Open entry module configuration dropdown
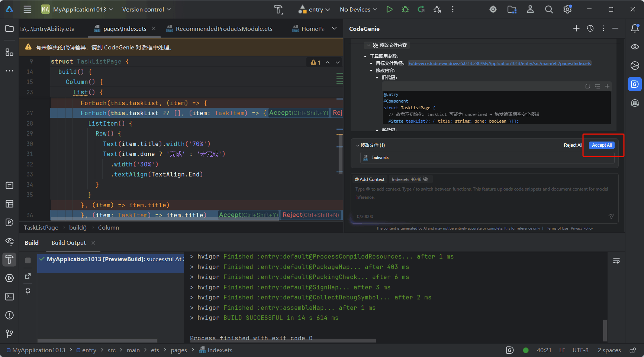The image size is (644, 357). (x=314, y=9)
